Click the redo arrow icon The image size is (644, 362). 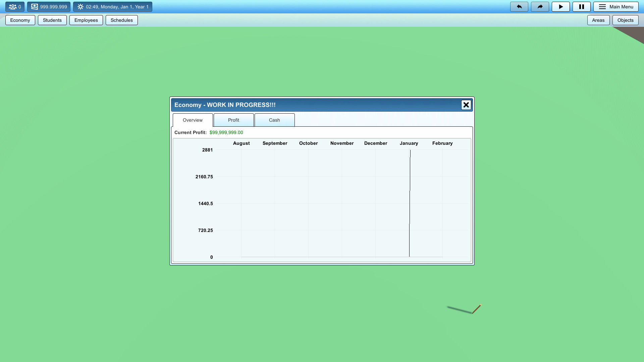point(540,6)
